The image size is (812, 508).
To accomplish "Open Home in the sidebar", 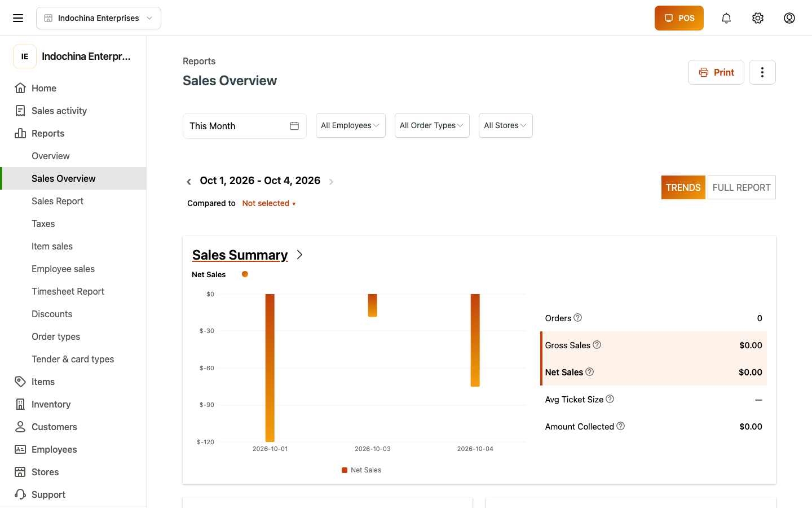I will (73, 88).
